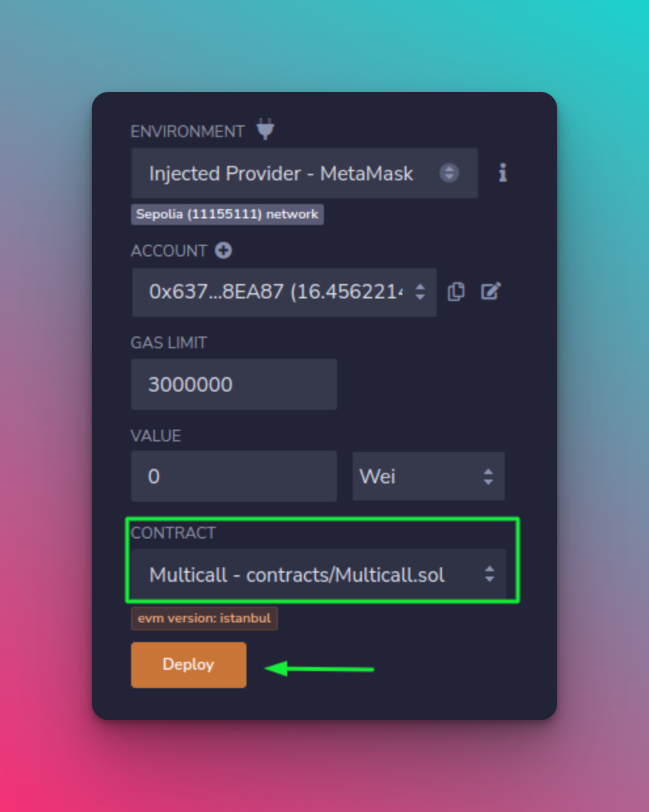
Task: Focus the gas limit field showing 3000000
Action: [234, 384]
